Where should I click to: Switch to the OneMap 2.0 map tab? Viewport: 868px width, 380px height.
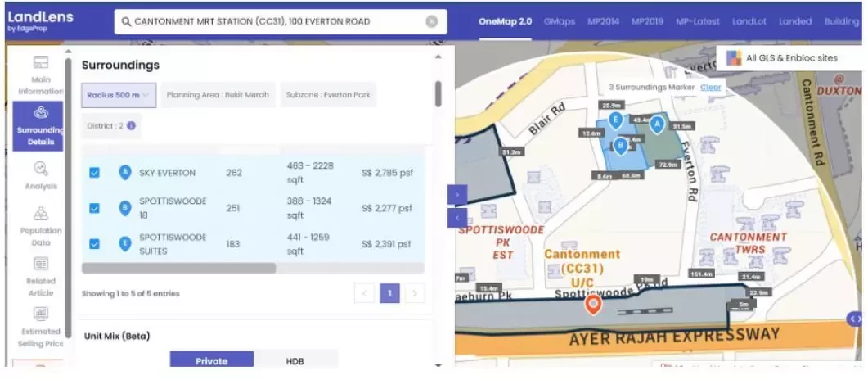[505, 21]
